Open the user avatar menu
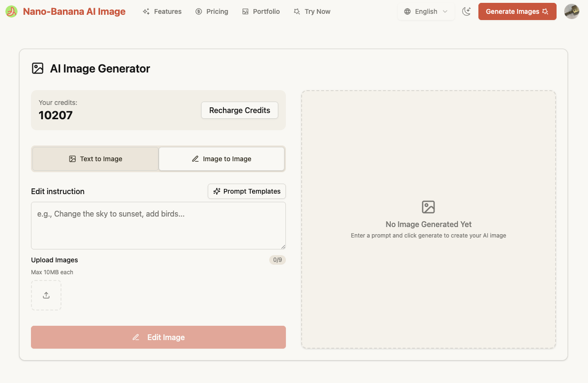Viewport: 588px width, 383px height. (x=572, y=11)
